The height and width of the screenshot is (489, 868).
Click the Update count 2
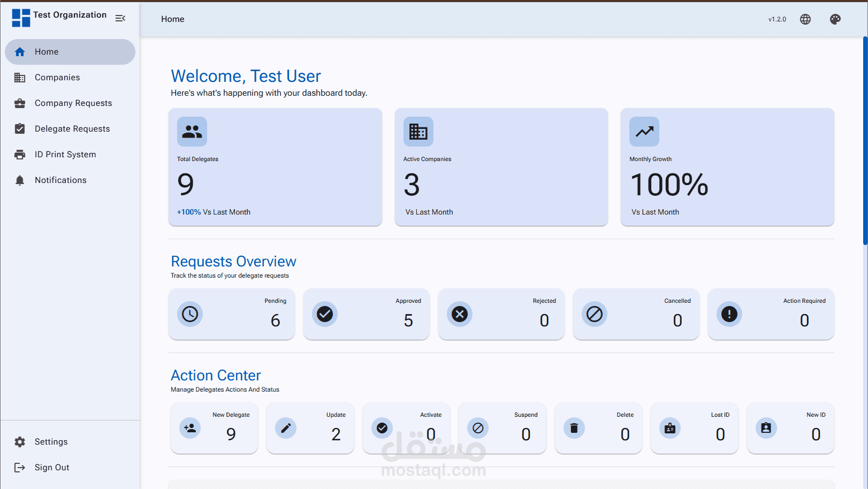tap(336, 434)
